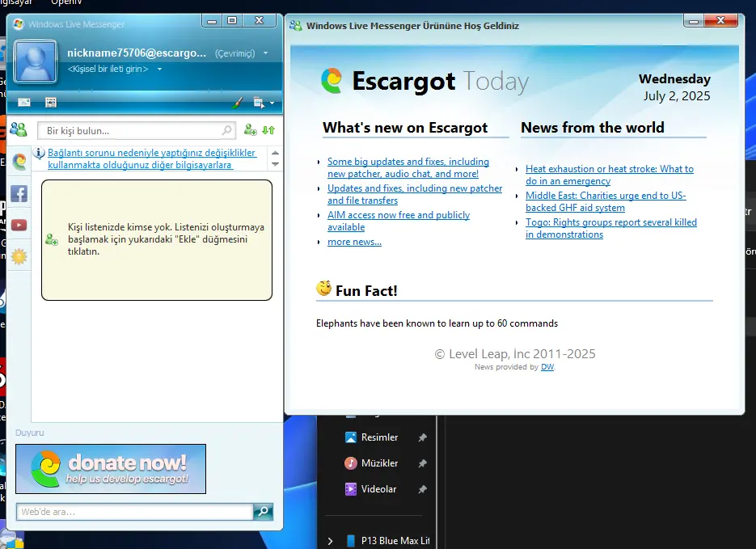The width and height of the screenshot is (756, 549).
Task: Open the connection problem notice link
Action: [152, 158]
